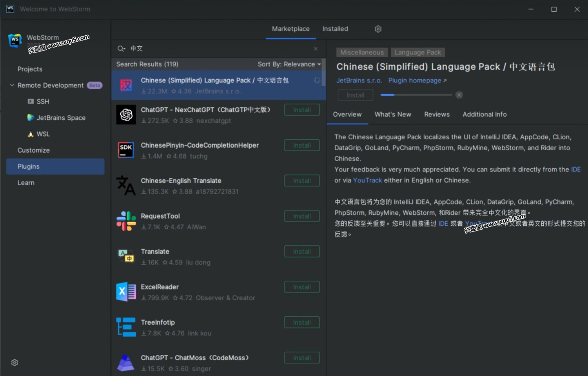Image resolution: width=588 pixels, height=376 pixels.
Task: Click the Chinese-English Translate plugin icon
Action: tap(126, 185)
